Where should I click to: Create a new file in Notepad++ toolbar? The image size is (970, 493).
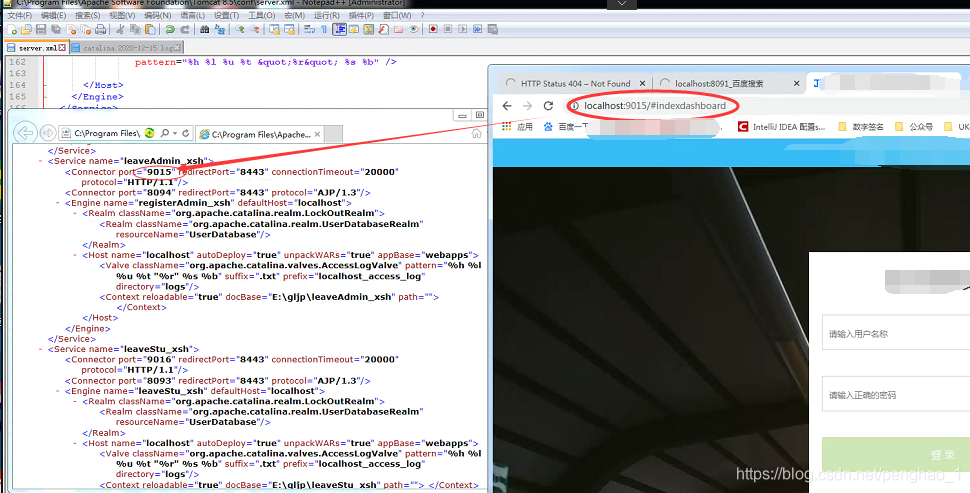tap(13, 30)
